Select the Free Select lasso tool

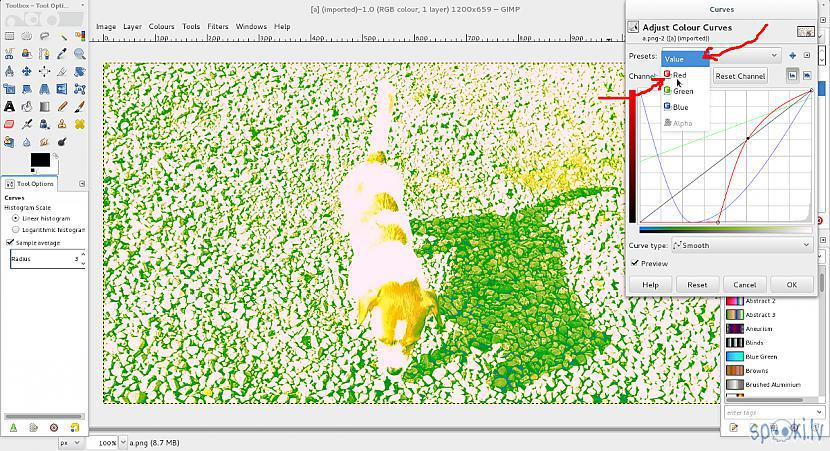click(x=44, y=36)
